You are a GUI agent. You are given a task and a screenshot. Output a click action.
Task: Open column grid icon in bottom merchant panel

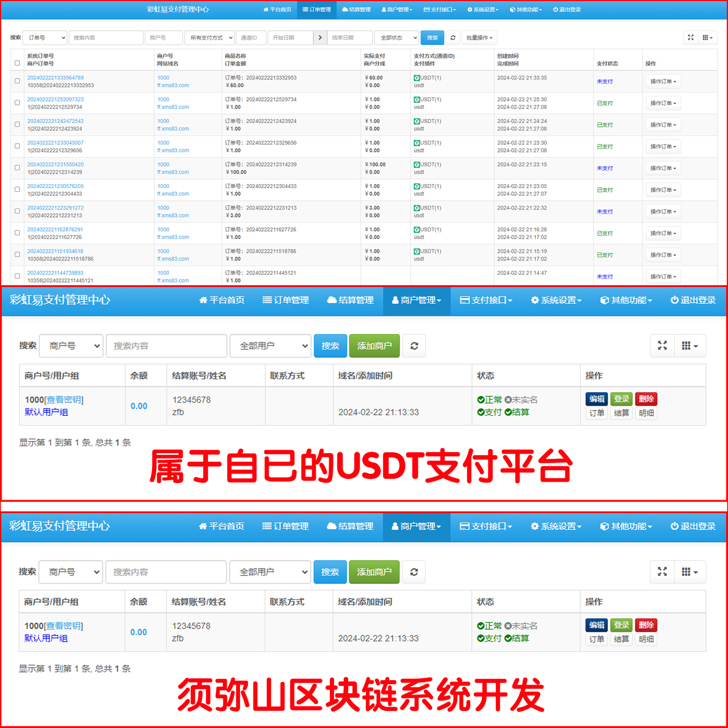pos(690,572)
